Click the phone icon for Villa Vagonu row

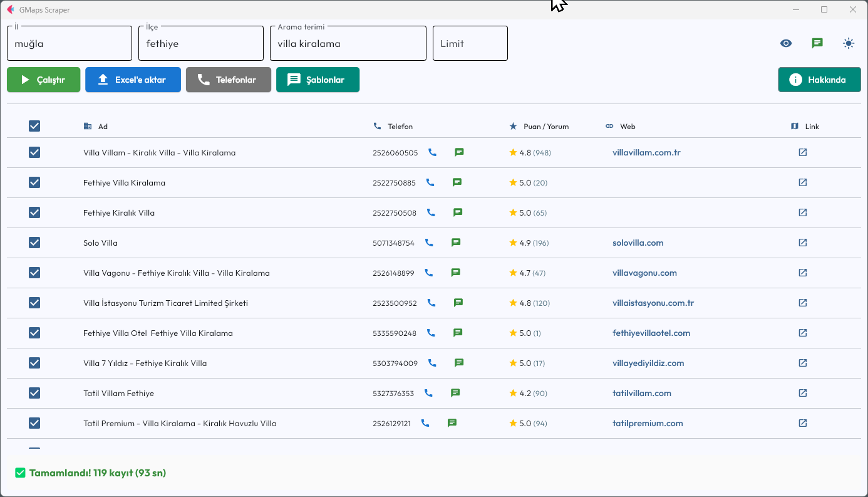tap(429, 273)
